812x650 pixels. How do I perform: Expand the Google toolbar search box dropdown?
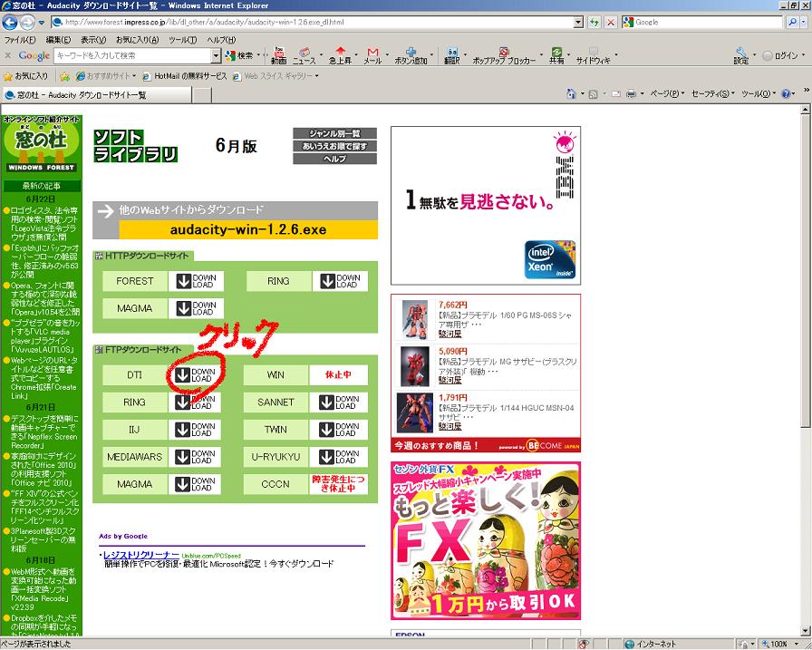(216, 55)
